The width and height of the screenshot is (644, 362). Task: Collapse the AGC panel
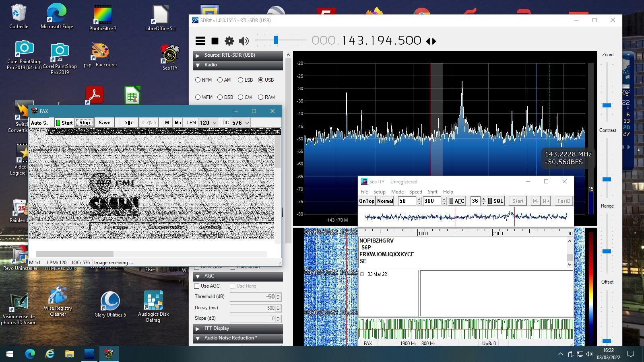[238, 276]
